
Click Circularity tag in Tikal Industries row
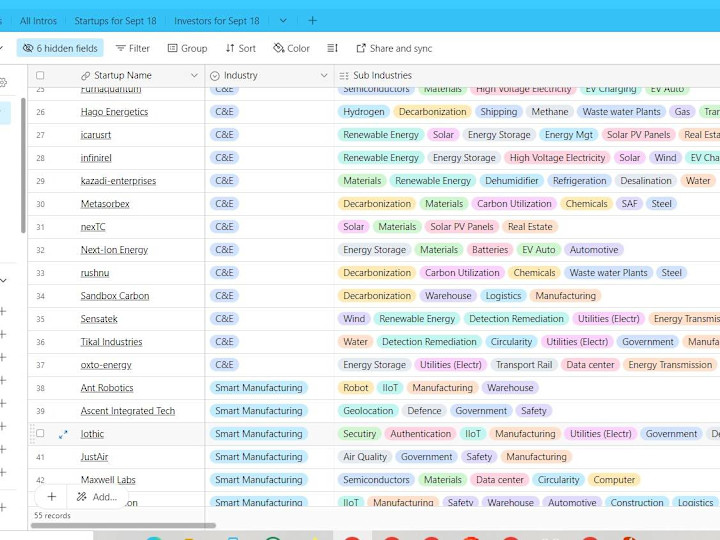(511, 342)
